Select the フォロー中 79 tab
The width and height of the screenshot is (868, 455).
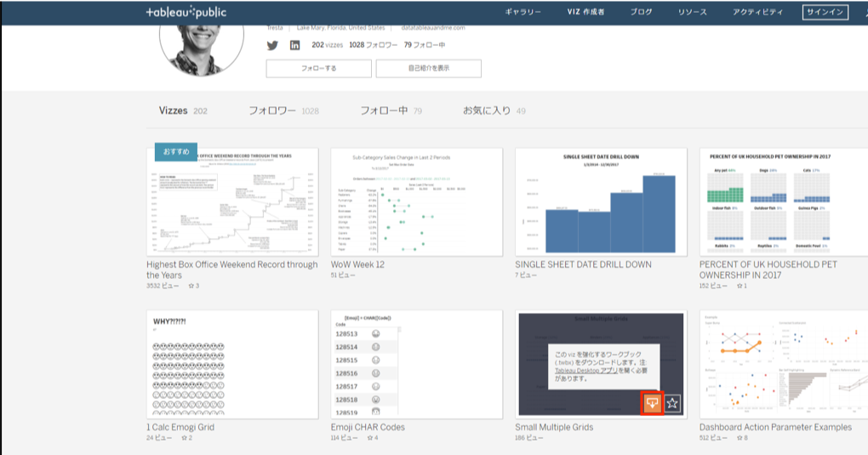[x=391, y=111]
